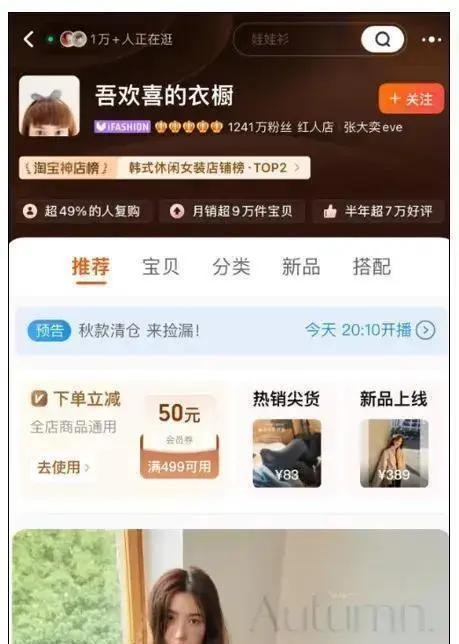Image resolution: width=459 pixels, height=644 pixels.
Task: Switch to the 宝贝 tab
Action: click(161, 267)
